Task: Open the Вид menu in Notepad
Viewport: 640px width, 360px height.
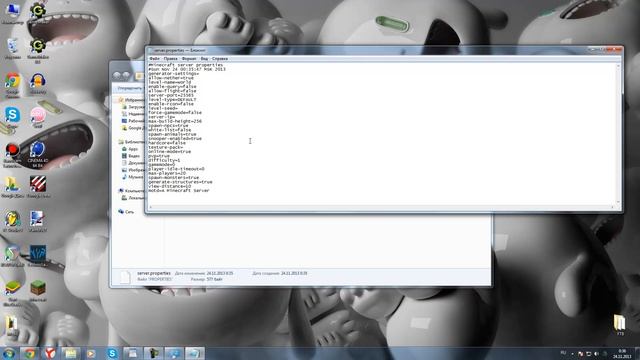Action: (x=204, y=59)
